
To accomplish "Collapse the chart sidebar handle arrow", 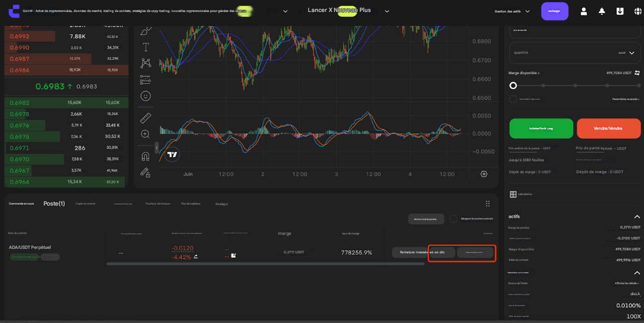I will coord(156,148).
